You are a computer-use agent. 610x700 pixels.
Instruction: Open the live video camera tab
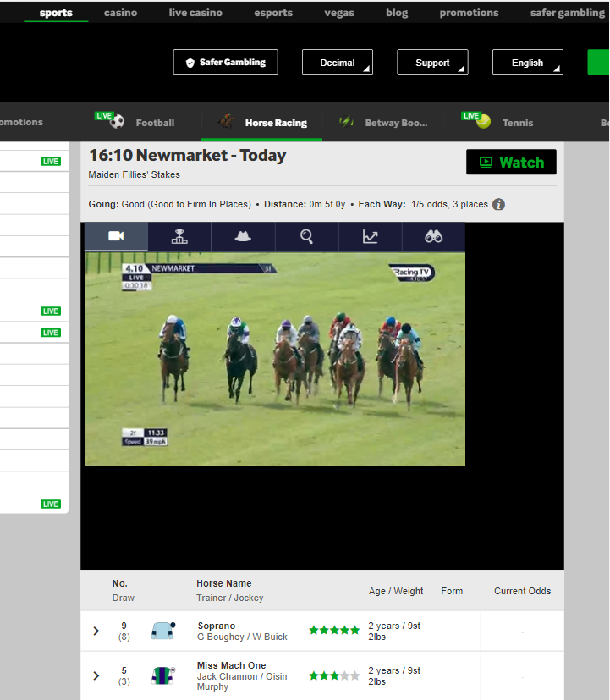pos(116,236)
